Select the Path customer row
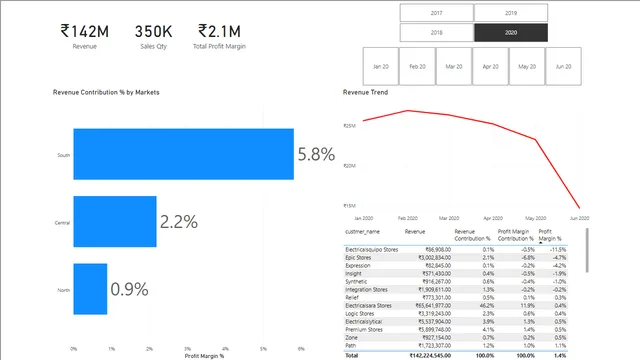Screen dimensions: 640x360 (456, 345)
